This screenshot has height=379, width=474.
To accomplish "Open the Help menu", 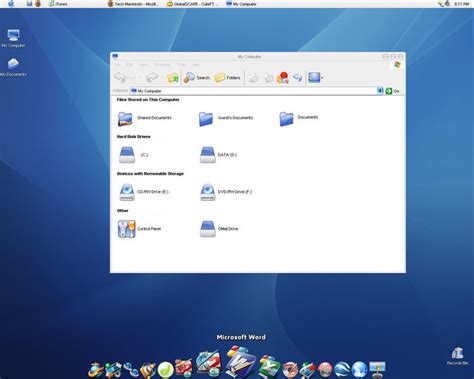I will click(x=196, y=65).
